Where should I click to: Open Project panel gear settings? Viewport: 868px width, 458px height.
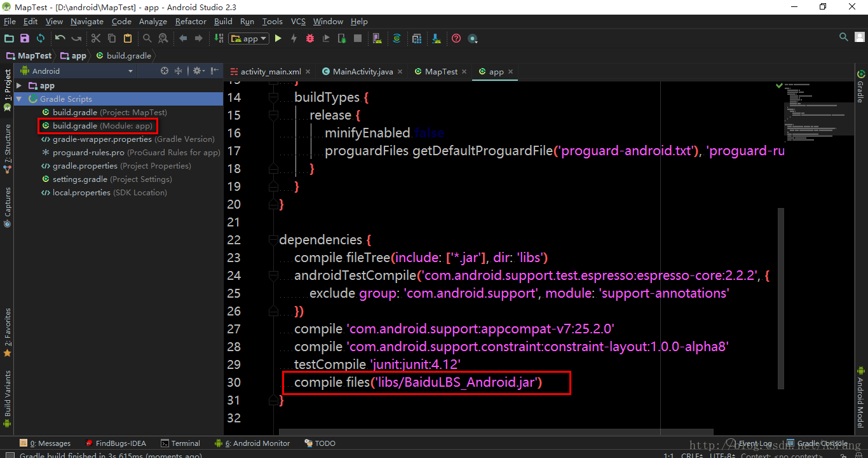tap(198, 71)
